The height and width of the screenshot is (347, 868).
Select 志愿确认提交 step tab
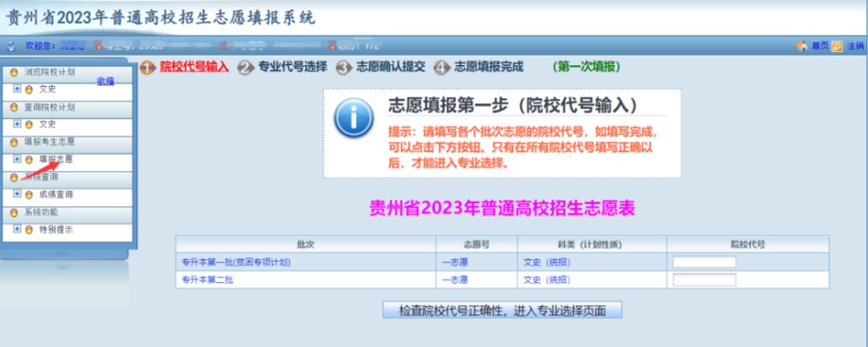coord(391,68)
